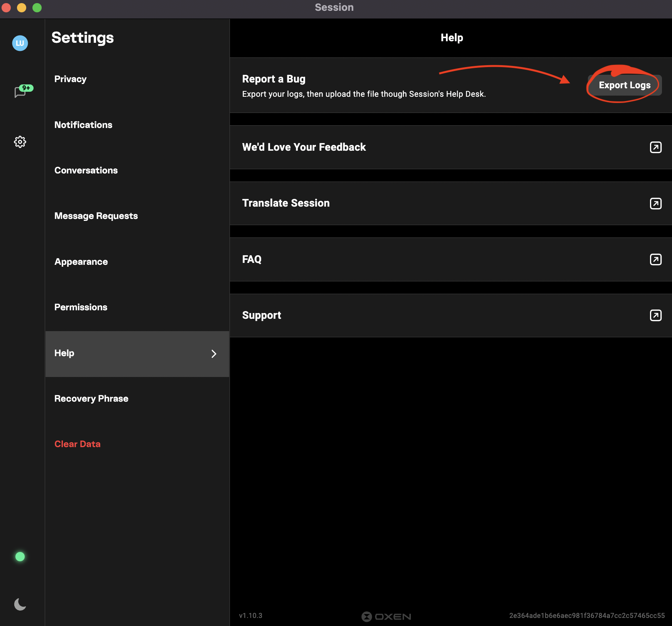The width and height of the screenshot is (672, 626).
Task: Select the Appearance settings category
Action: point(81,262)
